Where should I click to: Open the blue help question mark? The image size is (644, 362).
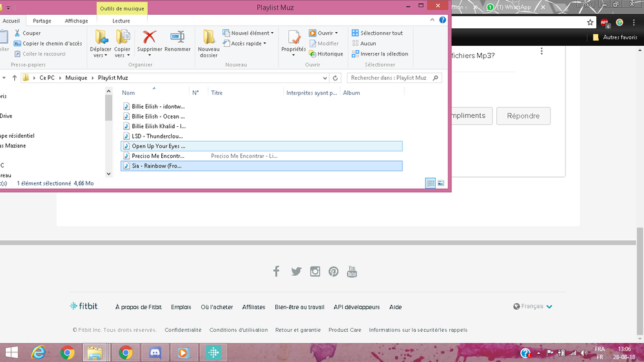click(x=442, y=20)
